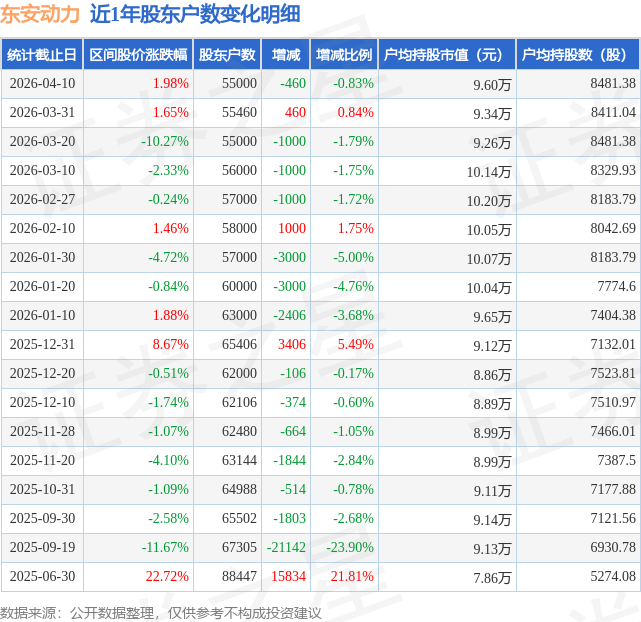Select the 2026-04-10 date row
The width and height of the screenshot is (641, 622).
[42, 84]
